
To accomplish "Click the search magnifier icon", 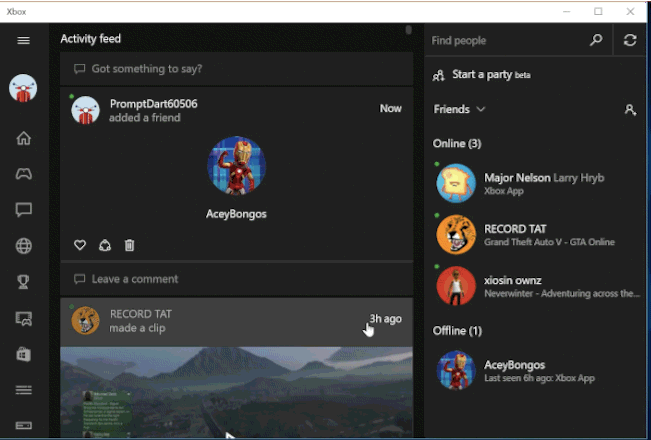I will coord(596,40).
